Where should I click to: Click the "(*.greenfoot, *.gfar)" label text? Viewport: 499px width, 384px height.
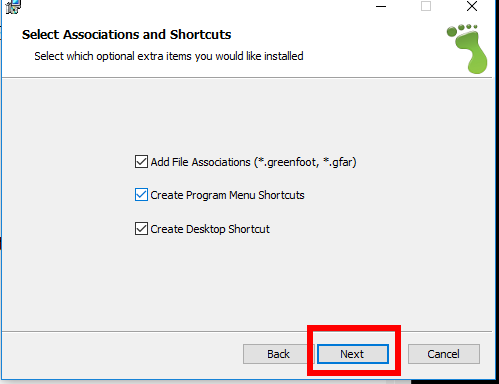305,162
